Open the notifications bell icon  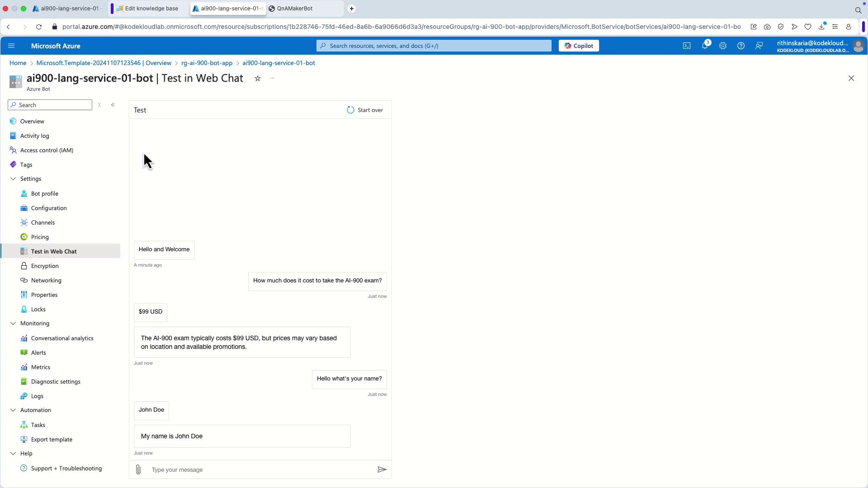point(705,46)
